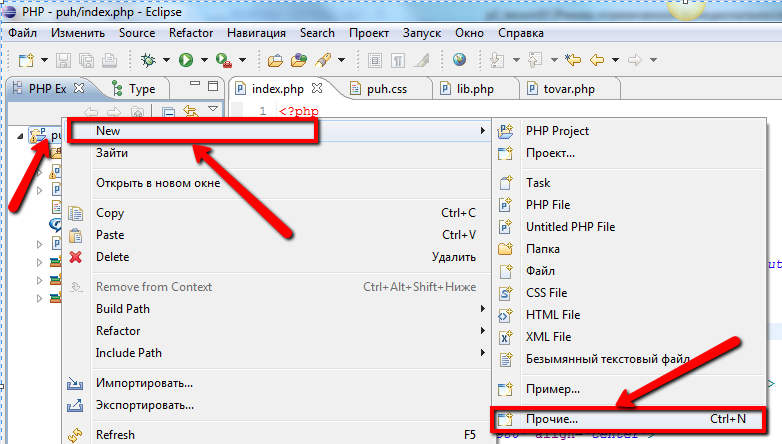Choose Зайти in the context menu
Screen dimensions: 782x444
coord(277,153)
